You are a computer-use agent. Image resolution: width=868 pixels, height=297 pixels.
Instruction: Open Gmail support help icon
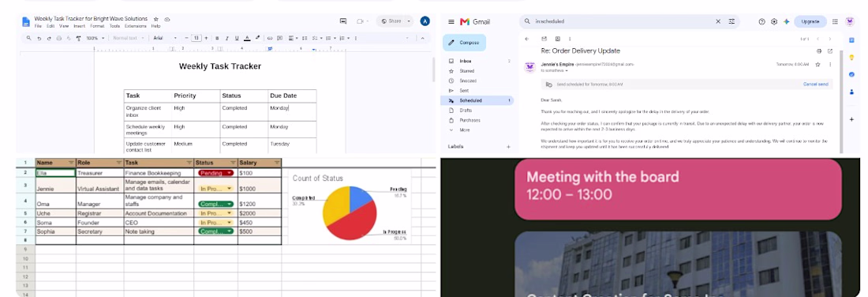(x=761, y=21)
